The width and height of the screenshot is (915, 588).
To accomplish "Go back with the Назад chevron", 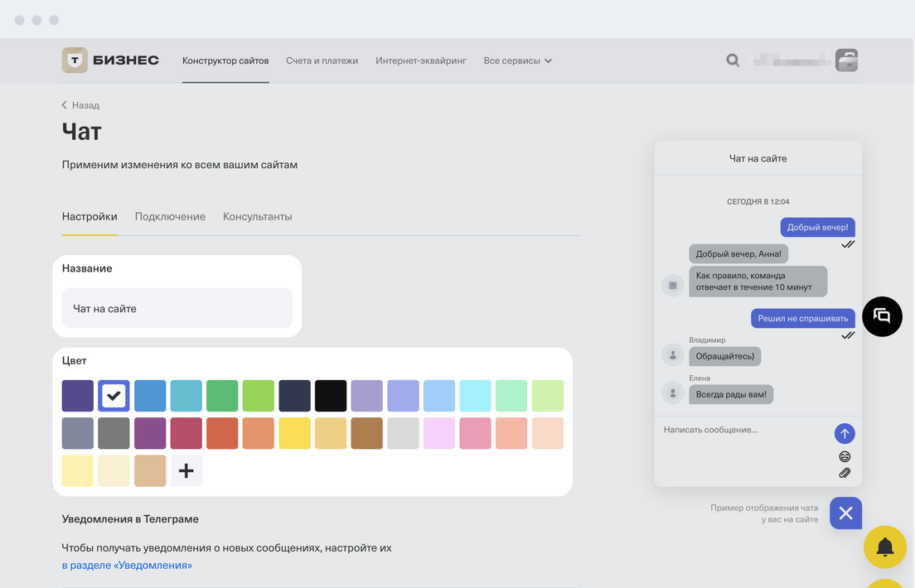I will pos(64,105).
